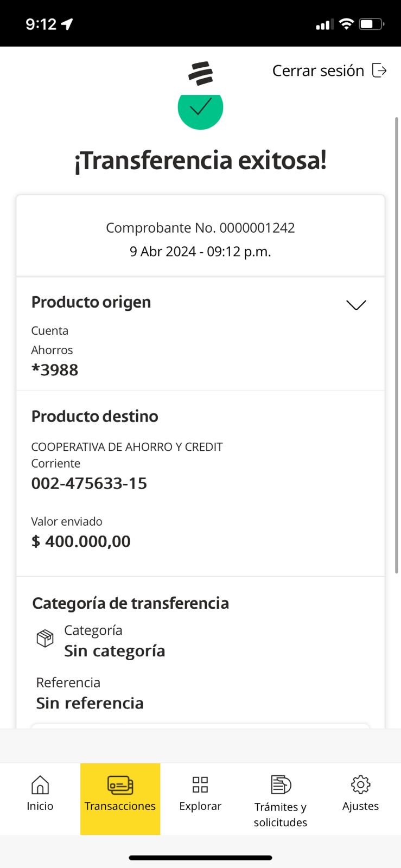Tap the Explorar tab label

[200, 806]
